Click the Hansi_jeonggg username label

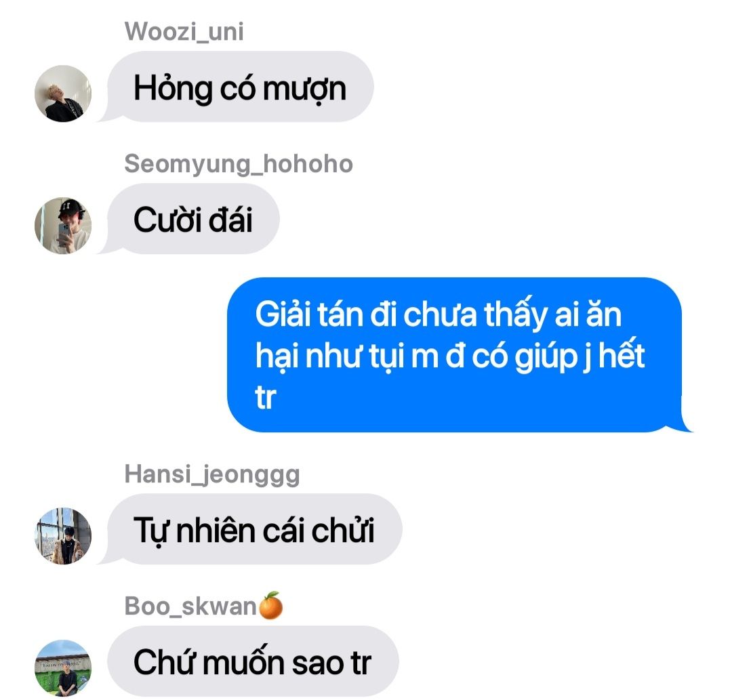pos(212,474)
